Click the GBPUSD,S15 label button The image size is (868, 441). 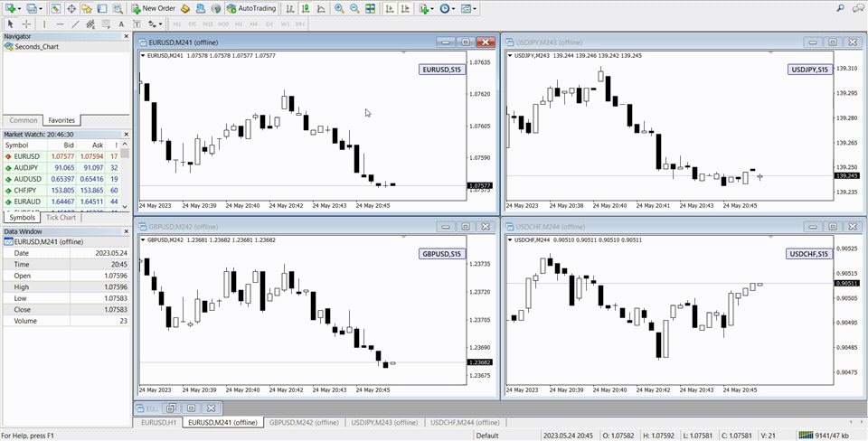pos(443,253)
